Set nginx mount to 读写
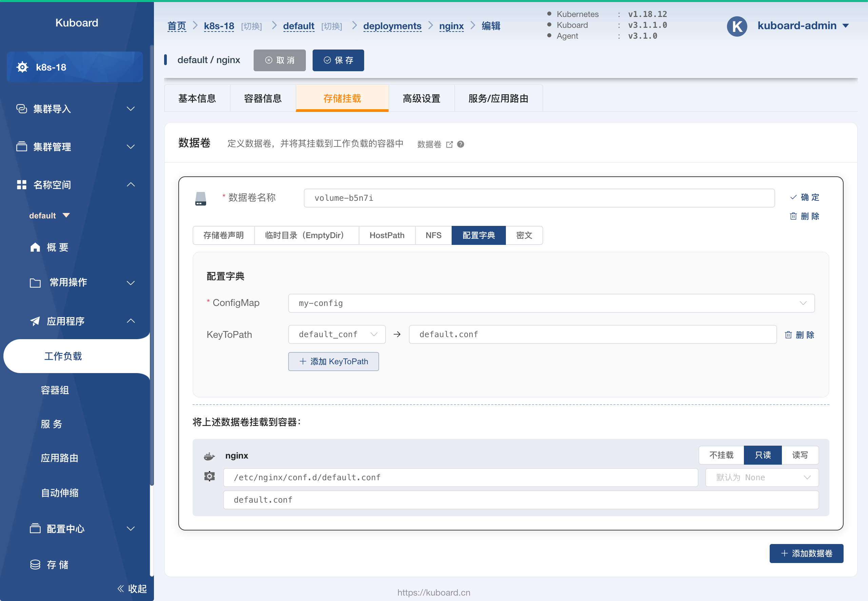Viewport: 868px width, 601px height. point(800,455)
